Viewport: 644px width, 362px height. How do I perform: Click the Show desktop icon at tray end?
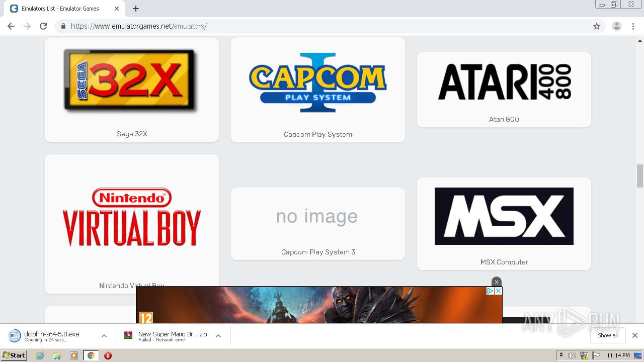[x=638, y=355]
